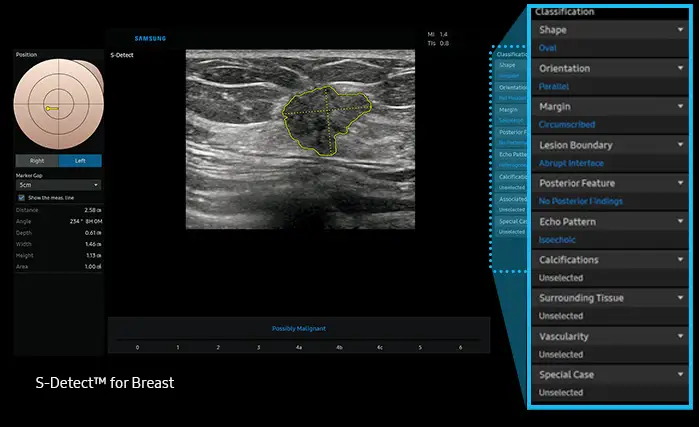Click the No Posterior Findings value
Viewport: 699px width, 427px height.
[580, 201]
